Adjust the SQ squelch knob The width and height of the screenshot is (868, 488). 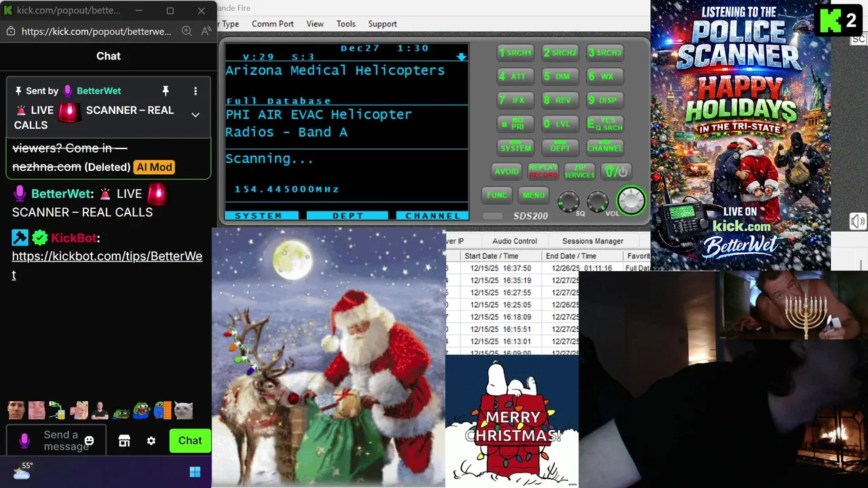(x=568, y=201)
